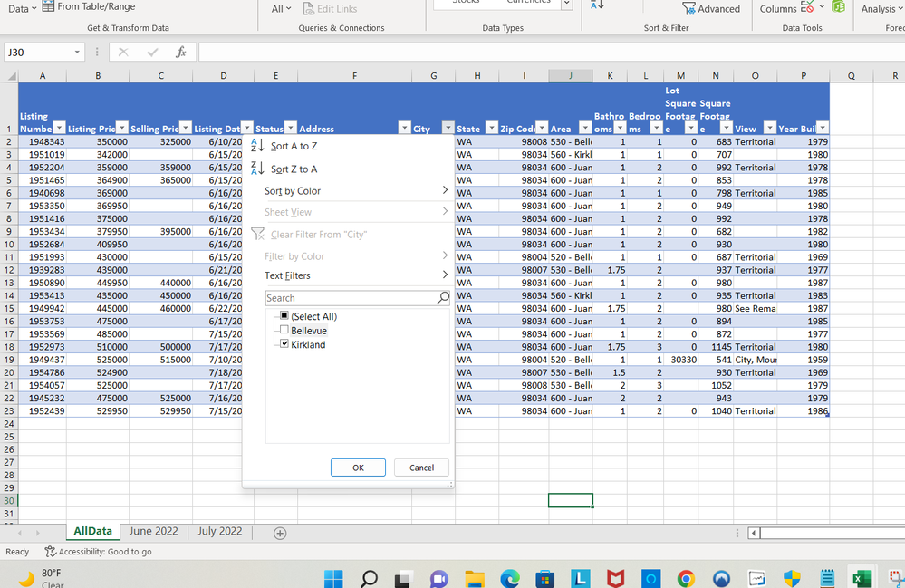This screenshot has width=905, height=588.
Task: Click the All dropdown in Queries & Connections
Action: tap(281, 9)
